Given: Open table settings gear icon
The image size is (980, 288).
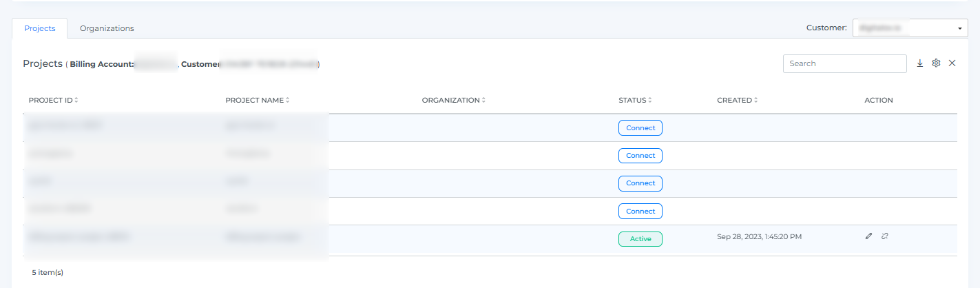Looking at the screenshot, I should pyautogui.click(x=936, y=63).
